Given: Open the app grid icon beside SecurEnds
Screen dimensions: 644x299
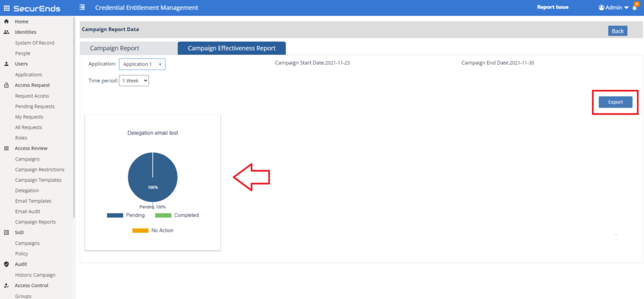Looking at the screenshot, I should [6, 8].
